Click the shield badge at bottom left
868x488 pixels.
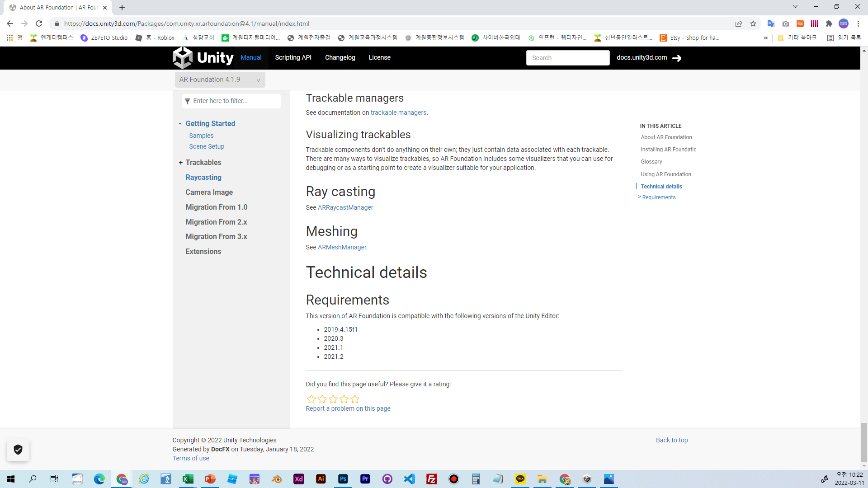18,450
